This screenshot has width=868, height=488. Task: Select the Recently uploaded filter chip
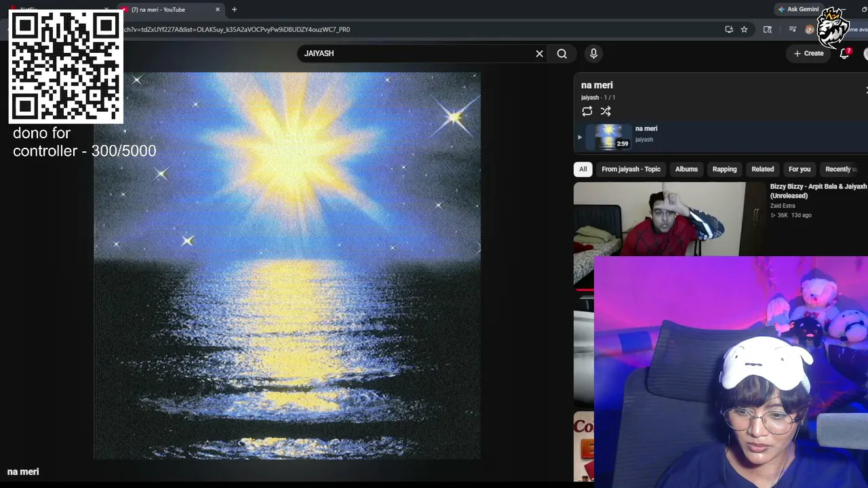[841, 169]
